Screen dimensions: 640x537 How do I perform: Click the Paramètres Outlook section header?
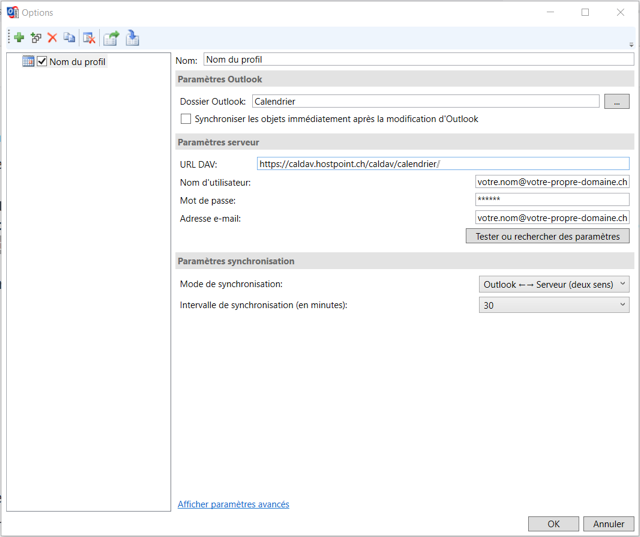[404, 79]
